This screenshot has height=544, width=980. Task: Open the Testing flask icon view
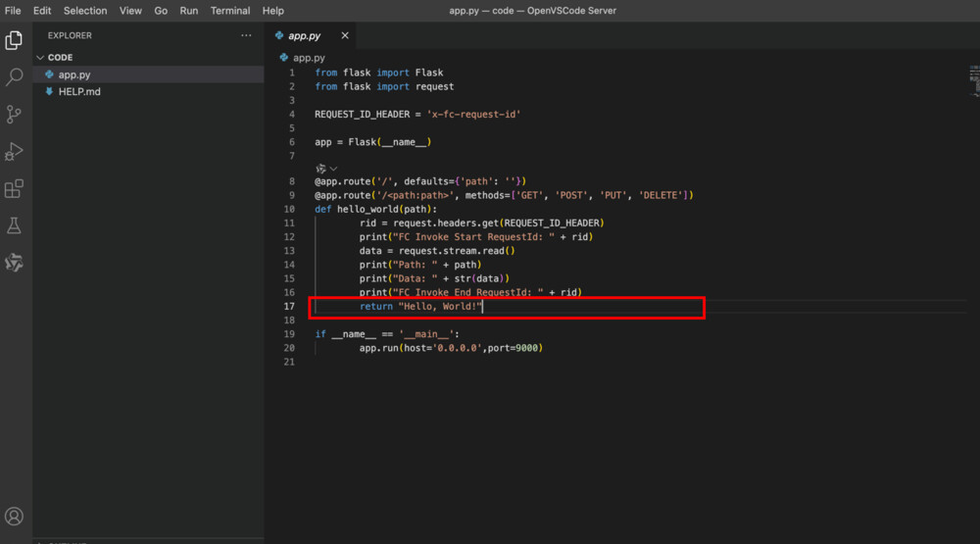click(14, 226)
